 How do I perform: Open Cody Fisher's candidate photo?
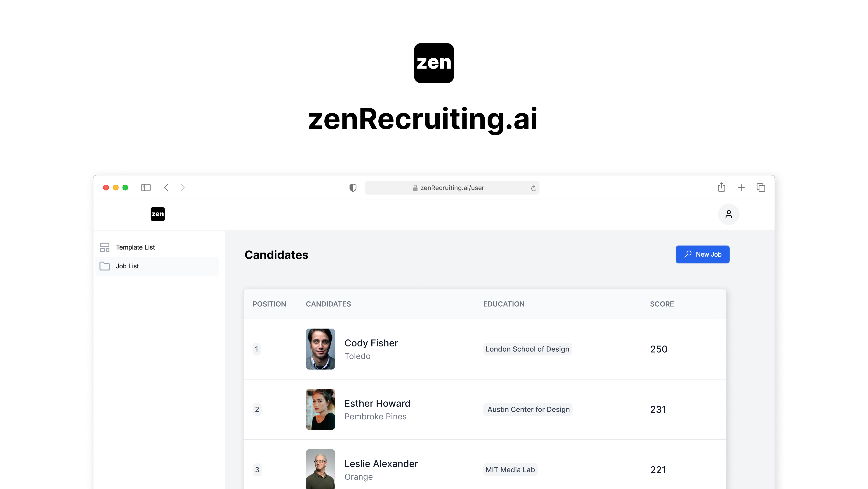click(x=320, y=349)
